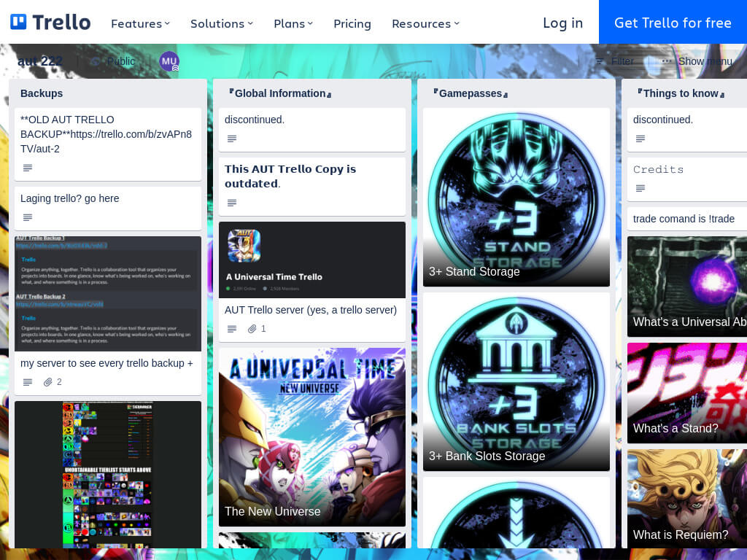Click the Global Information list header
Screen dimensions: 747x560
[x=280, y=93]
